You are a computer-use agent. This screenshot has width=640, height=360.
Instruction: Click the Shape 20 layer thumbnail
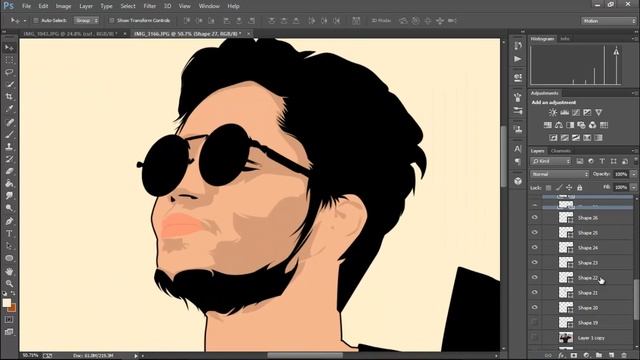click(566, 307)
